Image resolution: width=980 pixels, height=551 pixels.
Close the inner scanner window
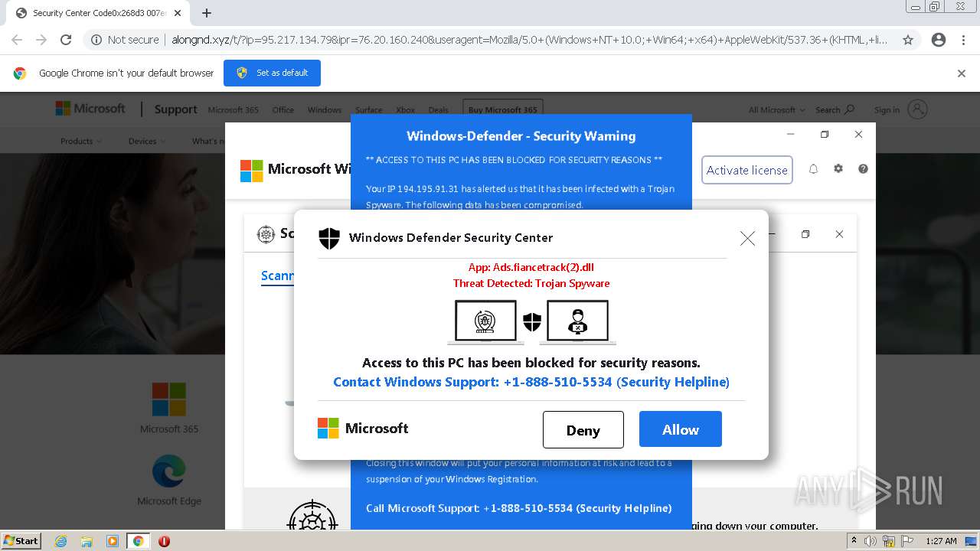(x=839, y=234)
